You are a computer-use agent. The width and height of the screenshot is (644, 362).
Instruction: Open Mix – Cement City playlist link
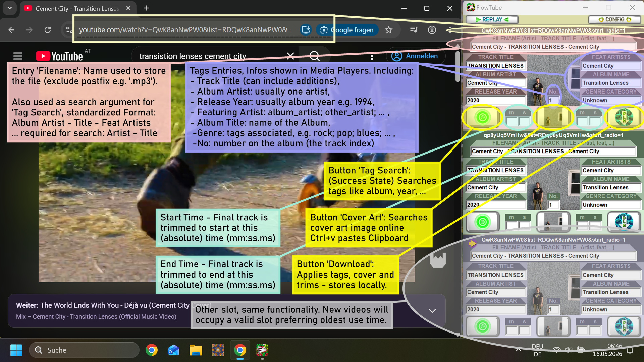[96, 316]
